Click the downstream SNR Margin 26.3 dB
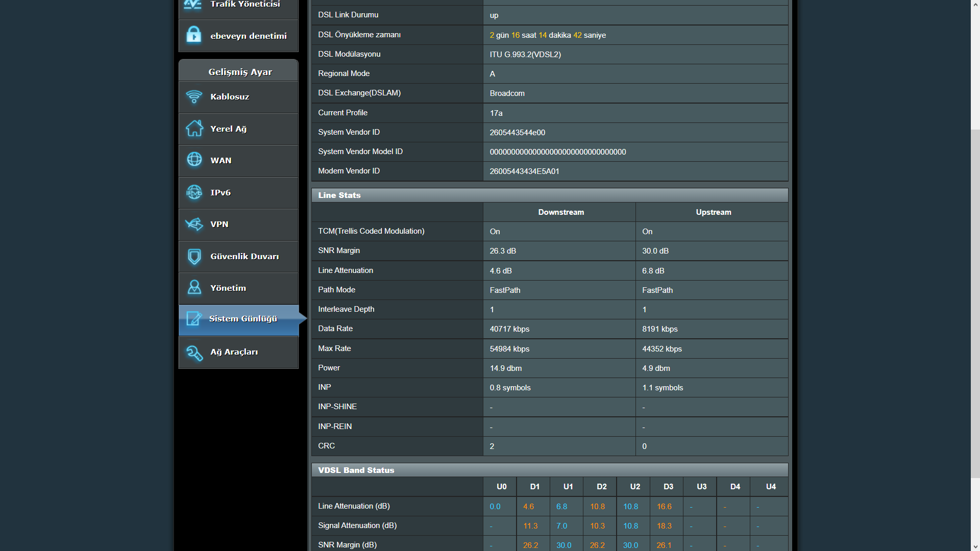Screen dimensions: 980x551 503,251
